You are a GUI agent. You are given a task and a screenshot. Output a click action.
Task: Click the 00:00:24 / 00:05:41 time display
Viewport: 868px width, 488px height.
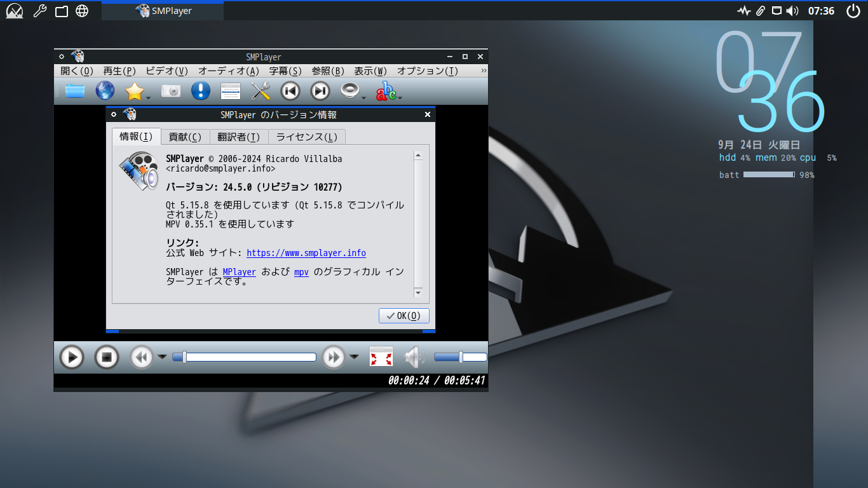pyautogui.click(x=437, y=381)
